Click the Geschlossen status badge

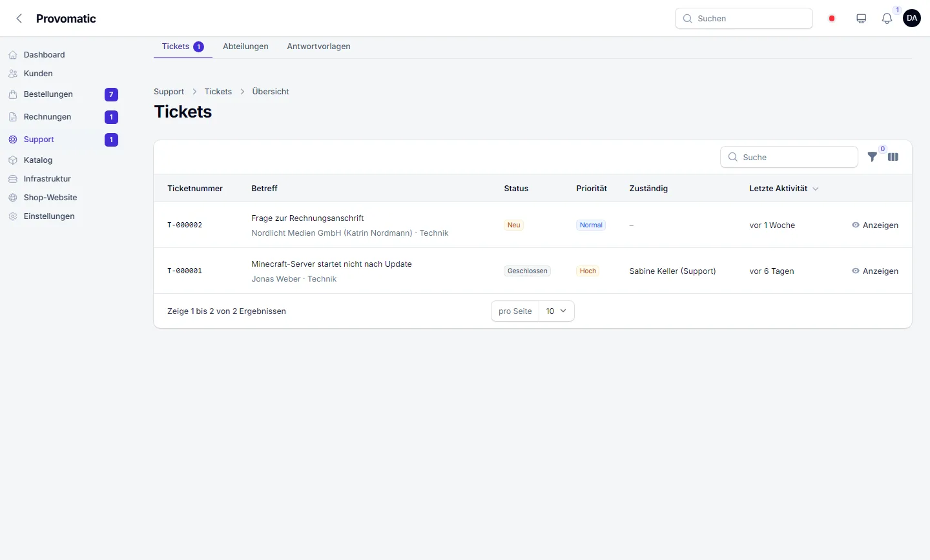[528, 271]
